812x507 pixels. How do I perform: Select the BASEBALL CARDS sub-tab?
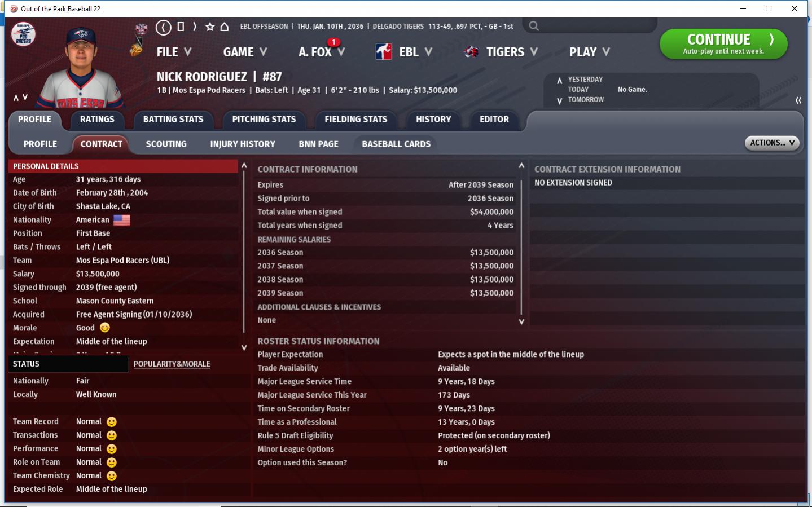[x=396, y=144]
